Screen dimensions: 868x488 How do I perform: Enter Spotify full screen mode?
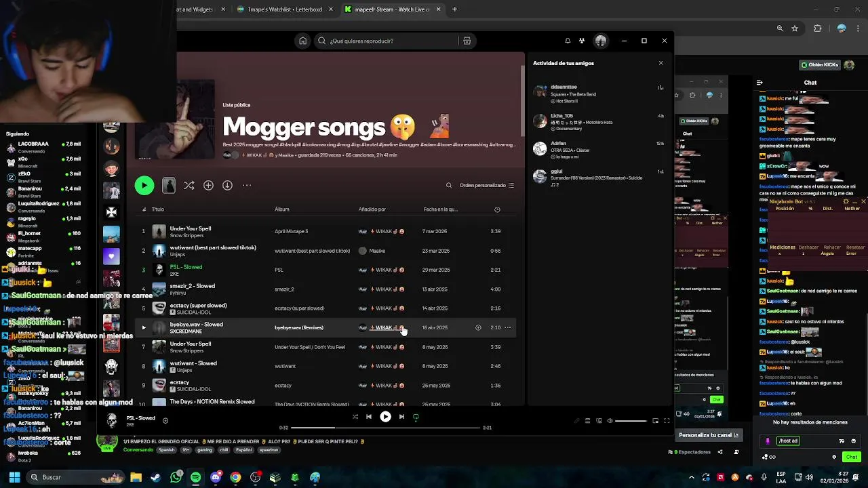667,421
